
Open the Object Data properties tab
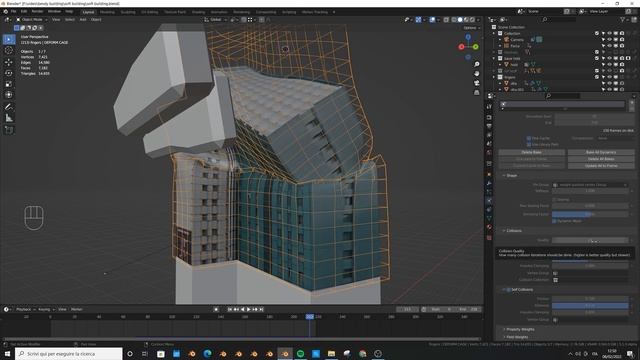tap(489, 218)
